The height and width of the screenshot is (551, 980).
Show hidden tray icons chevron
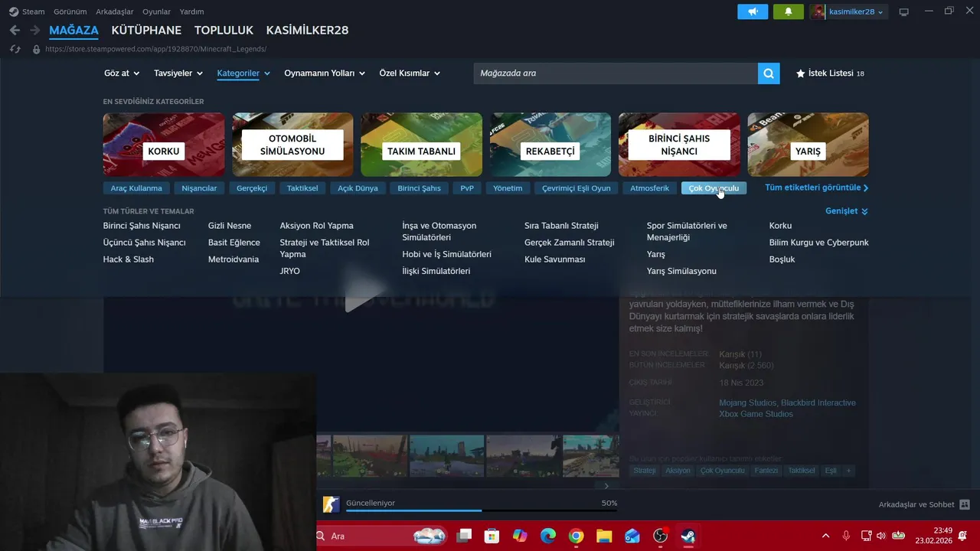pyautogui.click(x=825, y=536)
